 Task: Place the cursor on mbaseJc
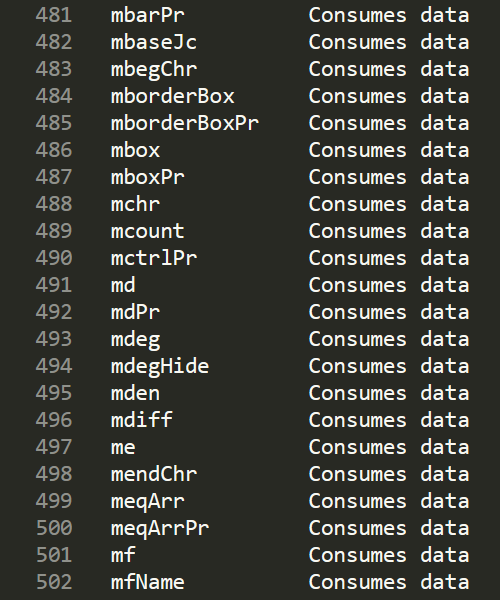tap(154, 42)
